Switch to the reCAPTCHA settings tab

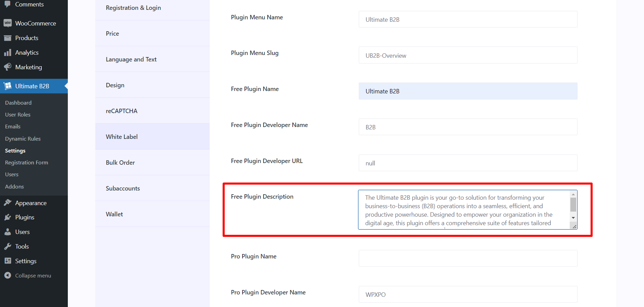click(x=152, y=111)
